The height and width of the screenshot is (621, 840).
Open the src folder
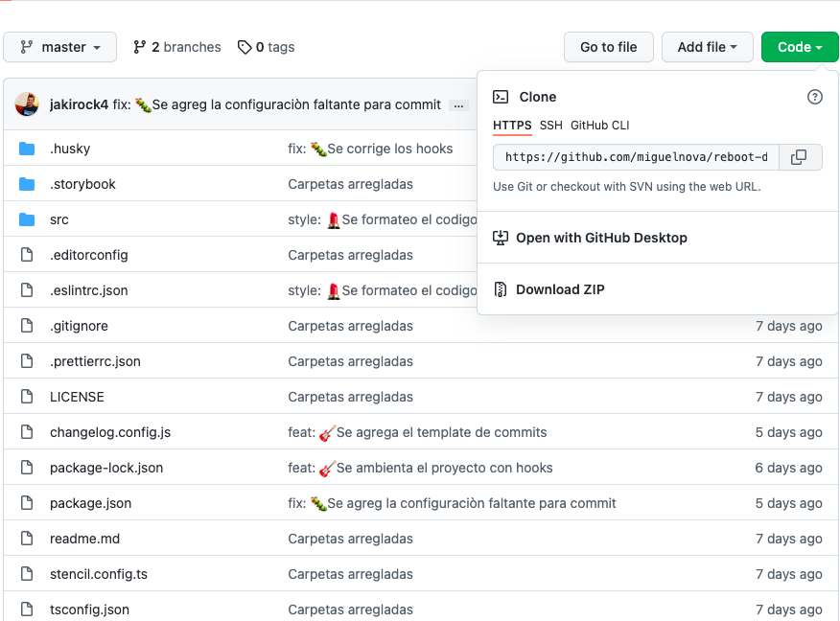(x=58, y=219)
